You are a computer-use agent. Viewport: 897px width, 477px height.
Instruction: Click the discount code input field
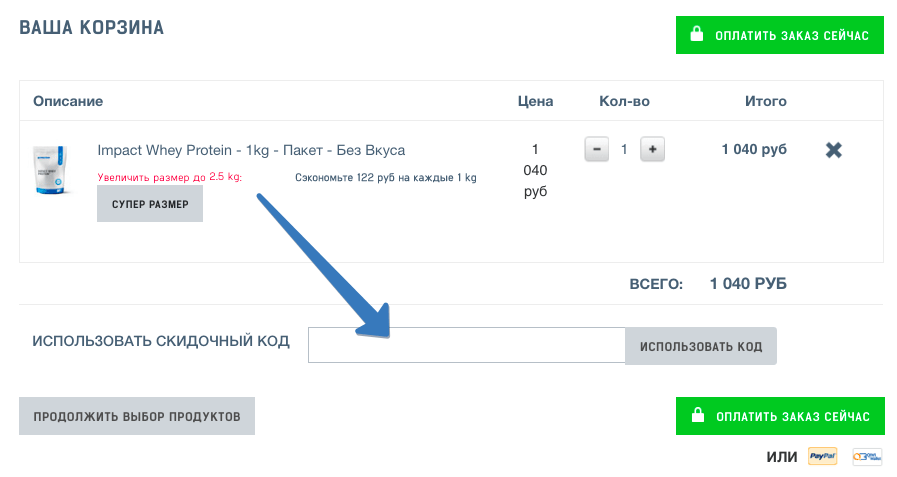click(x=466, y=346)
